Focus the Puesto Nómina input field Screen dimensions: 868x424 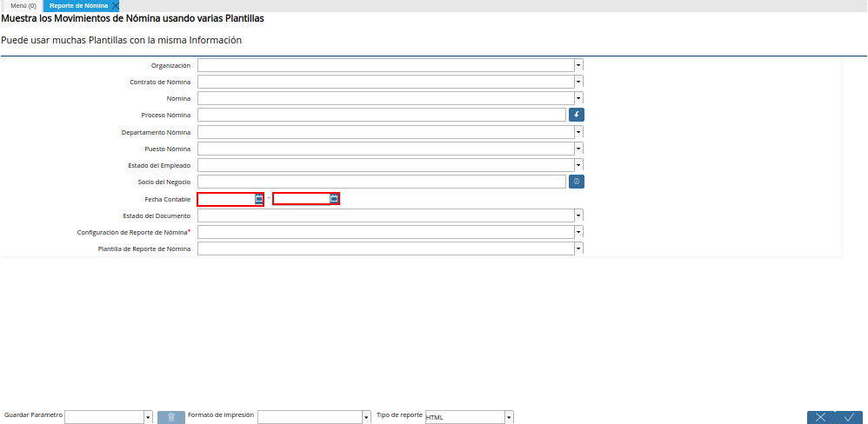pyautogui.click(x=386, y=149)
